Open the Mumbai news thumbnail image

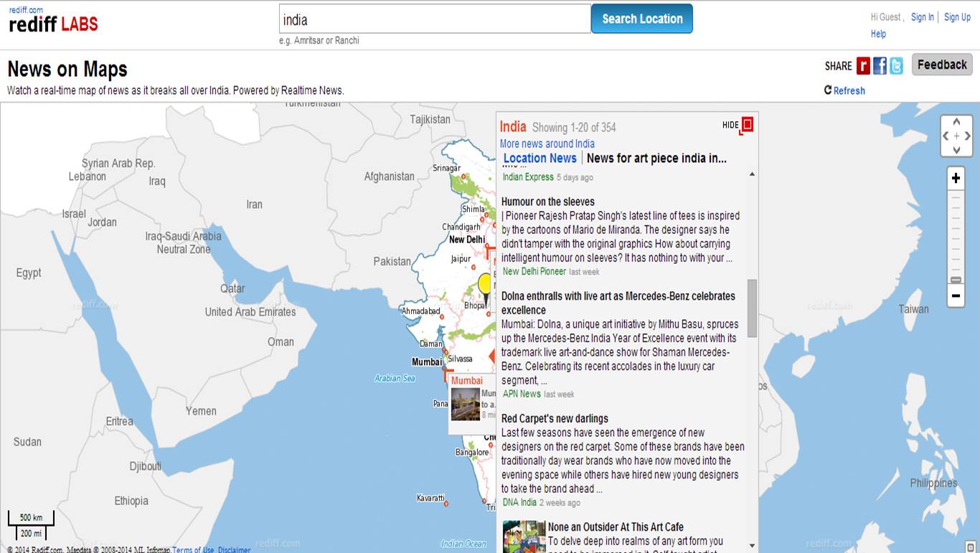[x=465, y=405]
